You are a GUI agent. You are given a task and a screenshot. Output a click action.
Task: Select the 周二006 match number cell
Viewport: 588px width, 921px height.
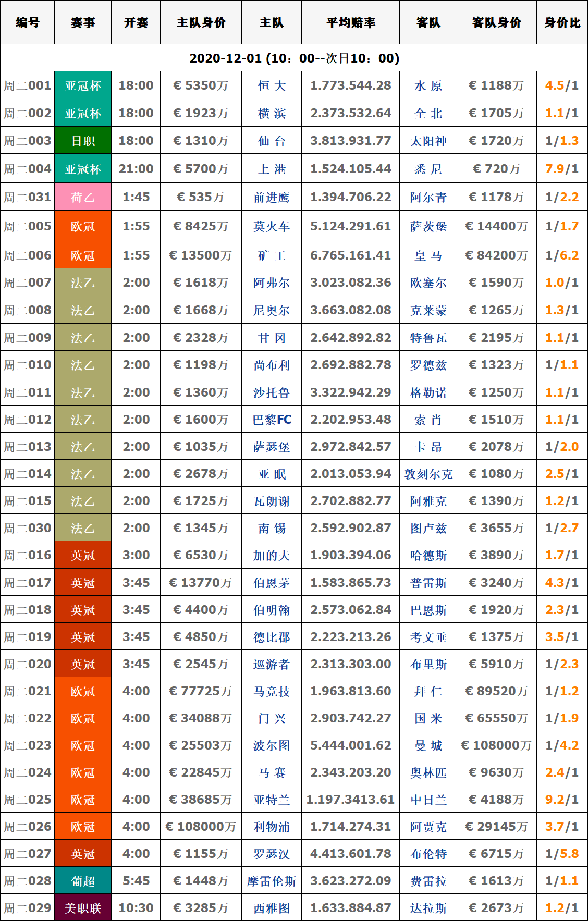point(28,255)
